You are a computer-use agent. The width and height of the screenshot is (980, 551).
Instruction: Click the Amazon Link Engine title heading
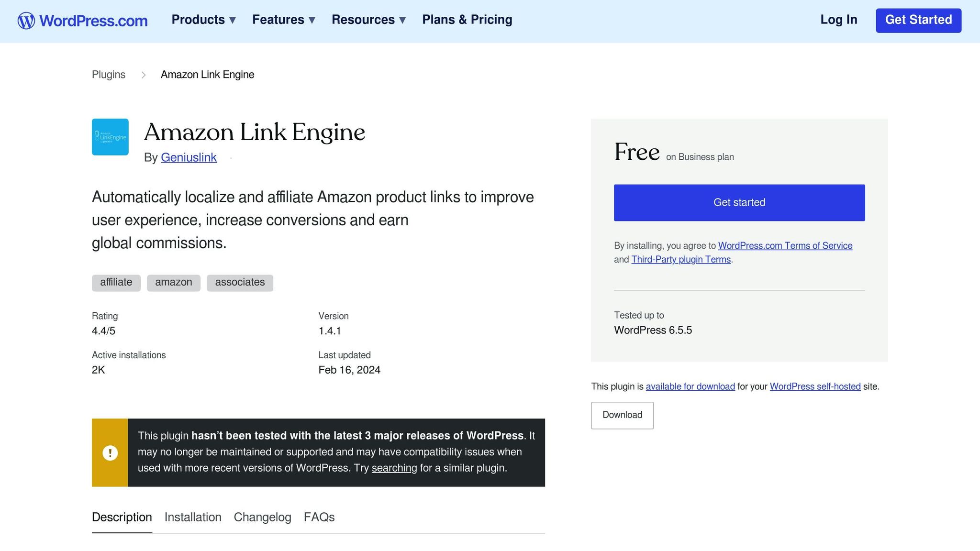click(255, 132)
